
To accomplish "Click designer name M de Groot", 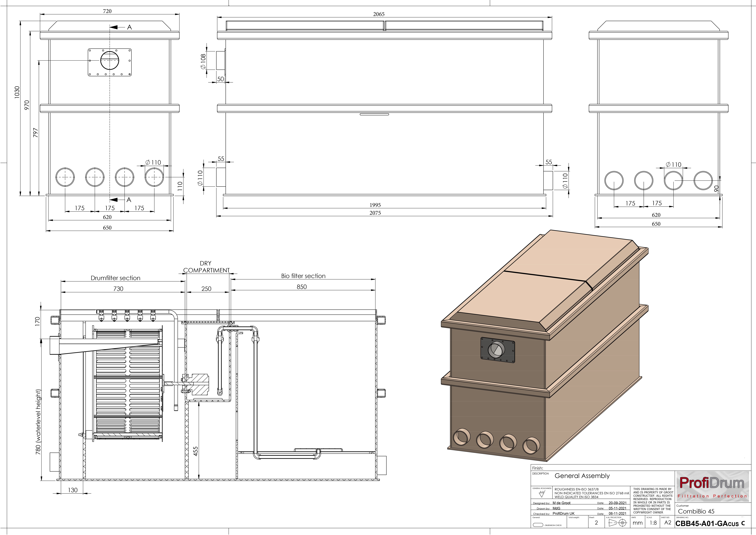I will pyautogui.click(x=562, y=503).
